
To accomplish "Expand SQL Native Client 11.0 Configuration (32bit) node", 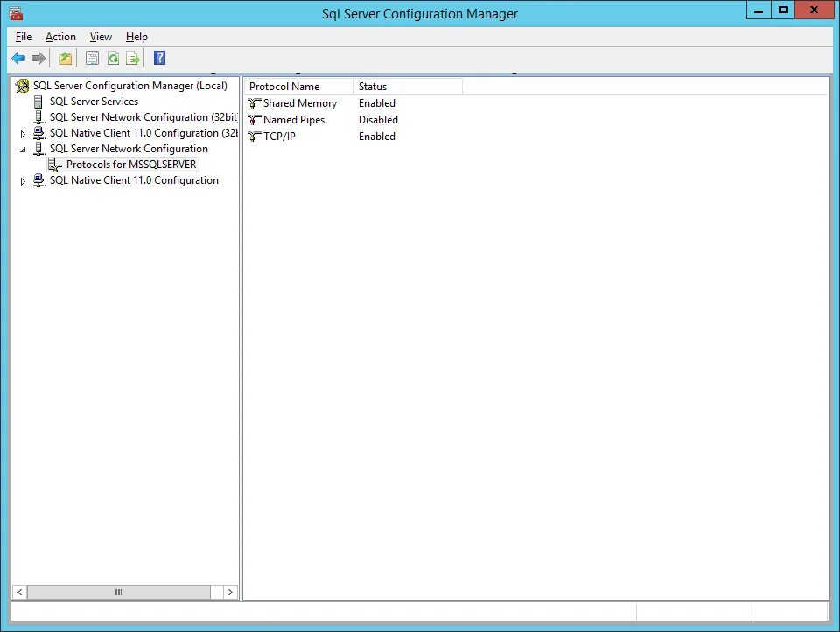I will pyautogui.click(x=23, y=133).
